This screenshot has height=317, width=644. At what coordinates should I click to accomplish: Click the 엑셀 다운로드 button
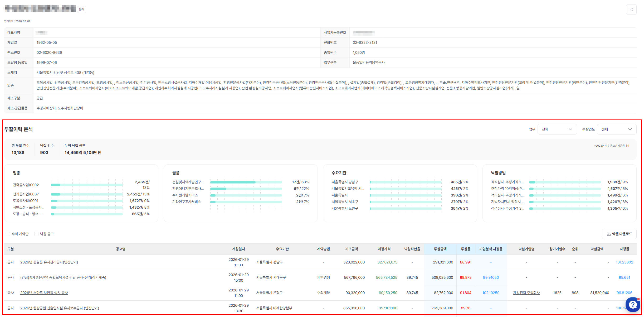click(619, 234)
